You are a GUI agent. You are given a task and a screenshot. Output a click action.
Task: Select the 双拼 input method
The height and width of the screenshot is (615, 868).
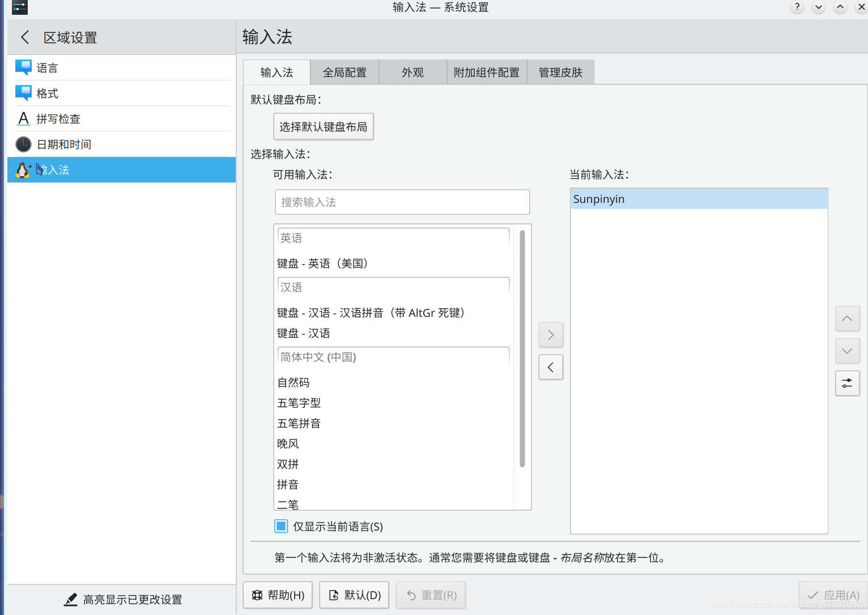point(394,464)
